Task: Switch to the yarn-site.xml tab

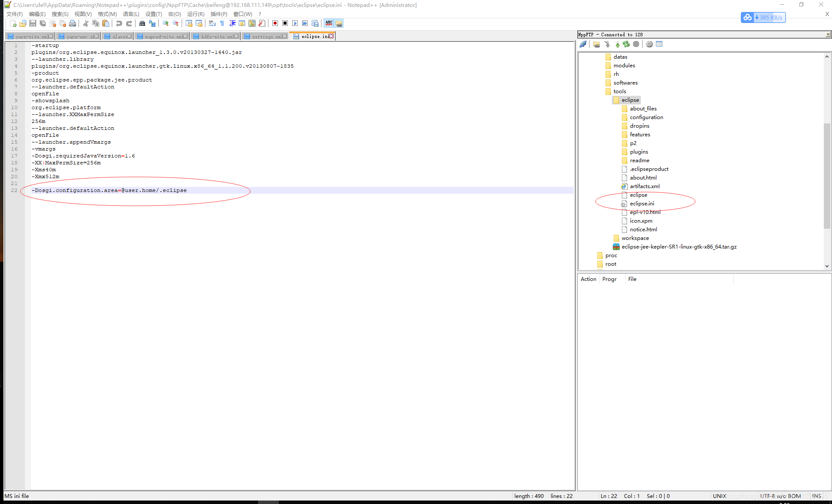Action: [30, 37]
